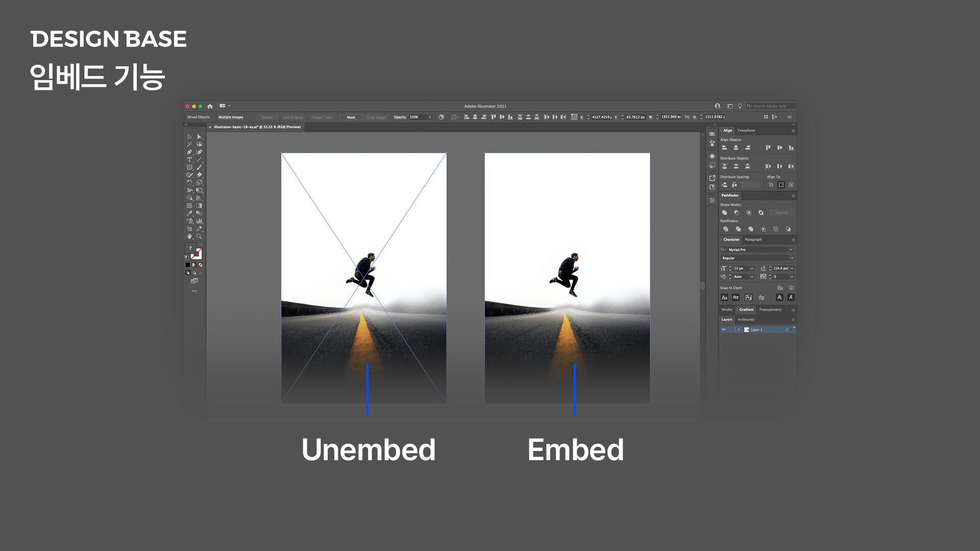Select the Selection tool arrow

(x=189, y=137)
